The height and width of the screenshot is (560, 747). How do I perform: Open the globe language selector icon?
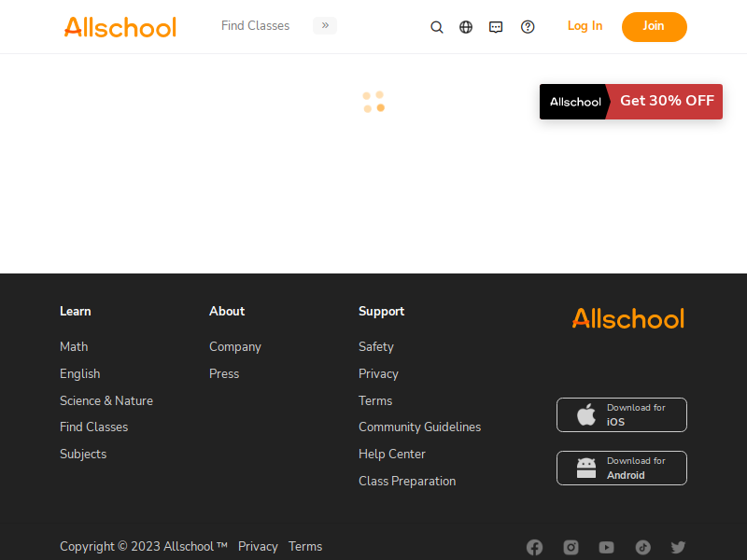[x=466, y=27]
